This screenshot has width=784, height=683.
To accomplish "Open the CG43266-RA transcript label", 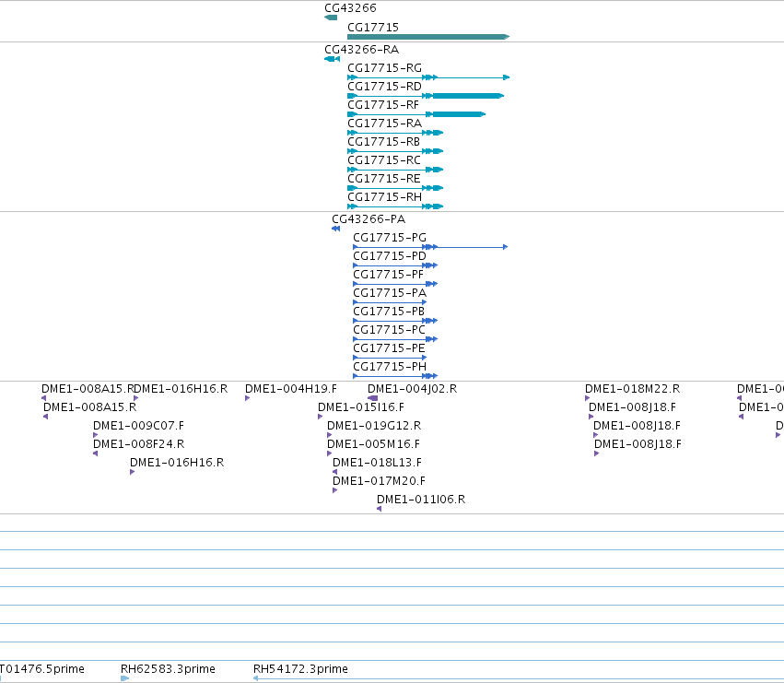I will pos(361,50).
